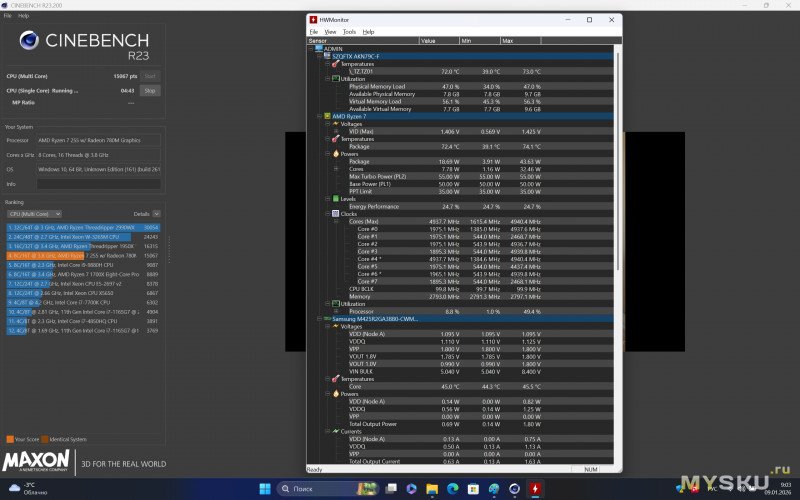This screenshot has height=500, width=800.
Task: Toggle the ranking Details dropdown arrow
Action: coord(157,214)
